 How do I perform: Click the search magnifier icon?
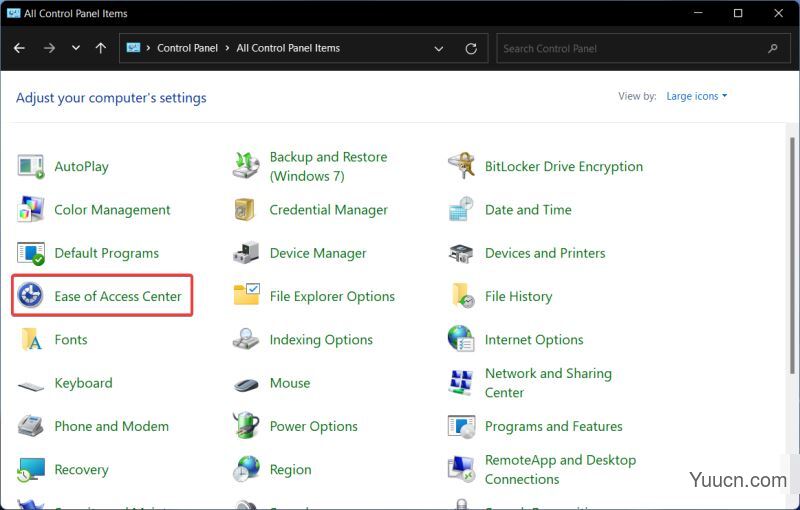click(x=772, y=48)
